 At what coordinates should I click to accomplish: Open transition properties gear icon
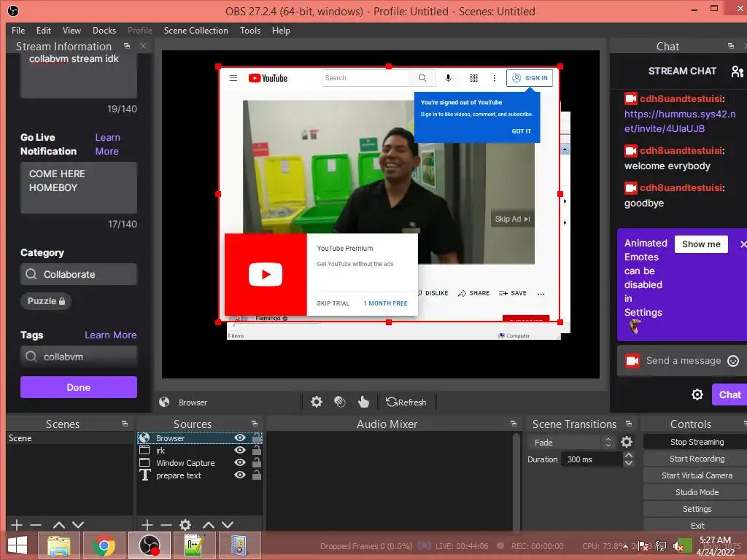click(x=627, y=442)
